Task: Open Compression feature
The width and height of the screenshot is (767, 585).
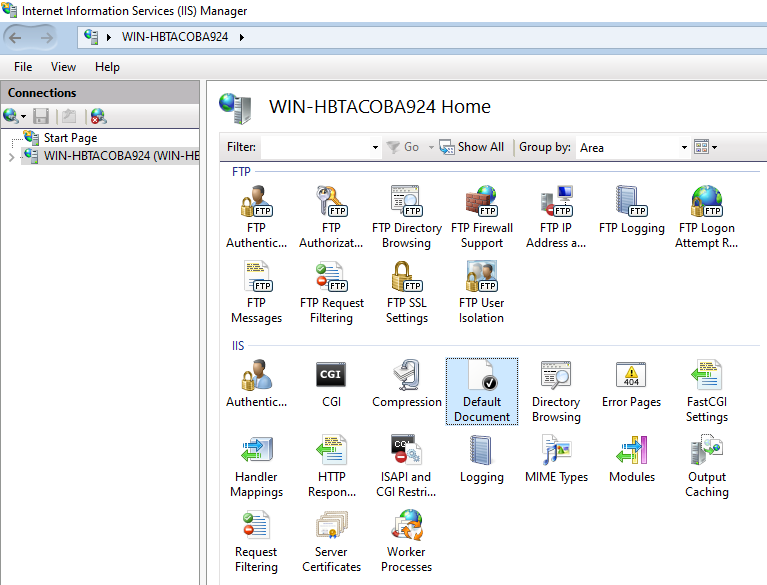Action: [x=406, y=384]
